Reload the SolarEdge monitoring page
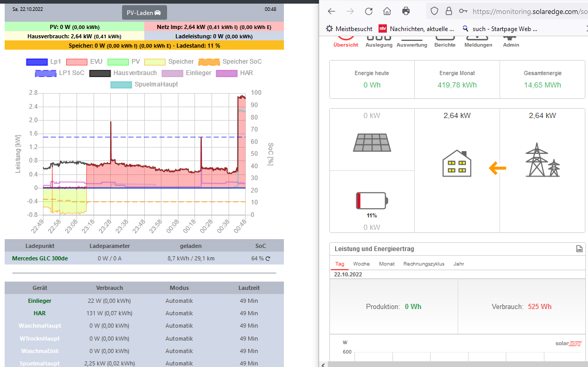This screenshot has height=367, width=588. pyautogui.click(x=369, y=11)
